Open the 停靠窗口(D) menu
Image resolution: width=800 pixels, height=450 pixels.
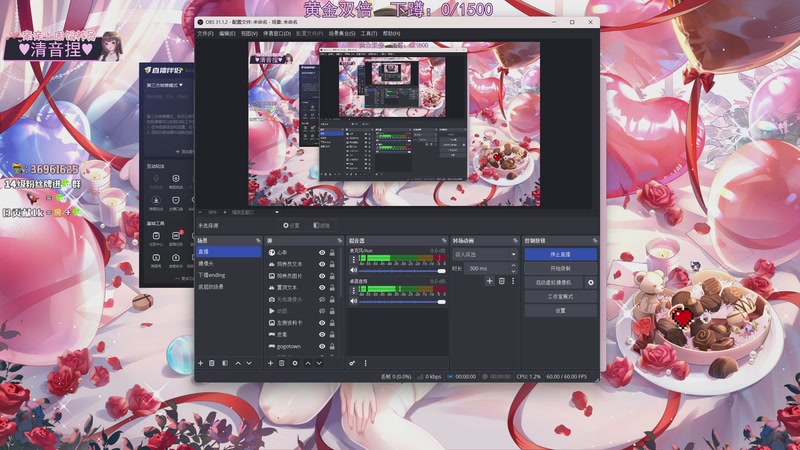[x=277, y=34]
